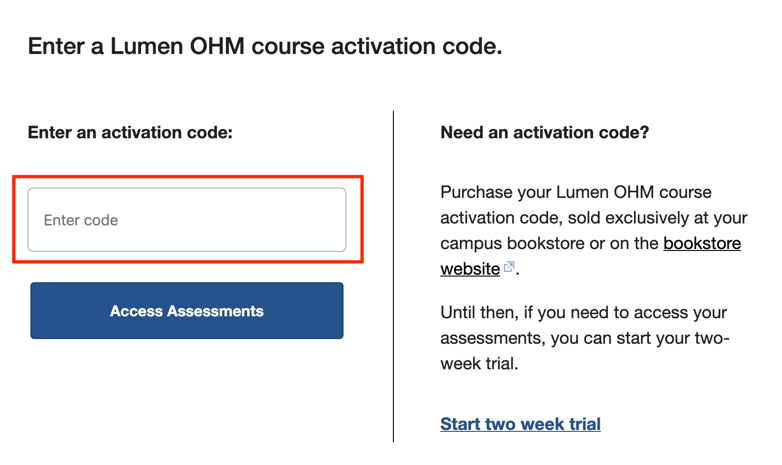
Task: Click the main page heading text
Action: pos(265,46)
